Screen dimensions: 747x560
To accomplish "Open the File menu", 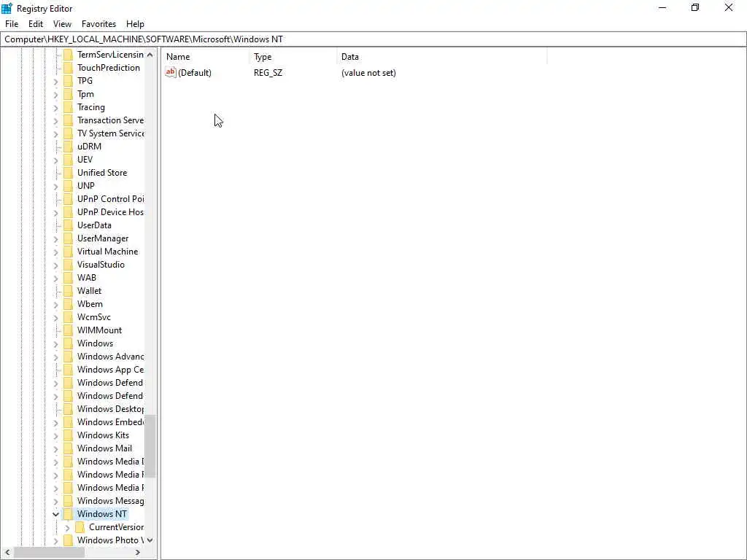I will coord(12,24).
